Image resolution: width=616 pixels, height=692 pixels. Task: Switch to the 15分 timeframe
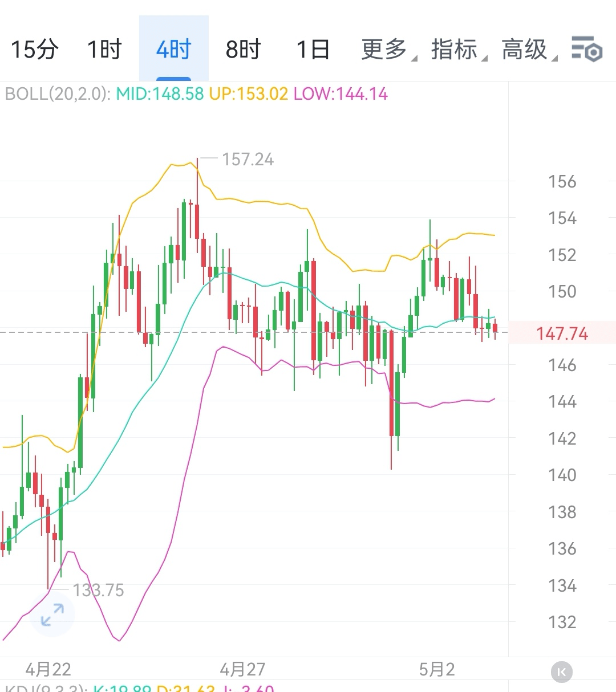point(34,50)
